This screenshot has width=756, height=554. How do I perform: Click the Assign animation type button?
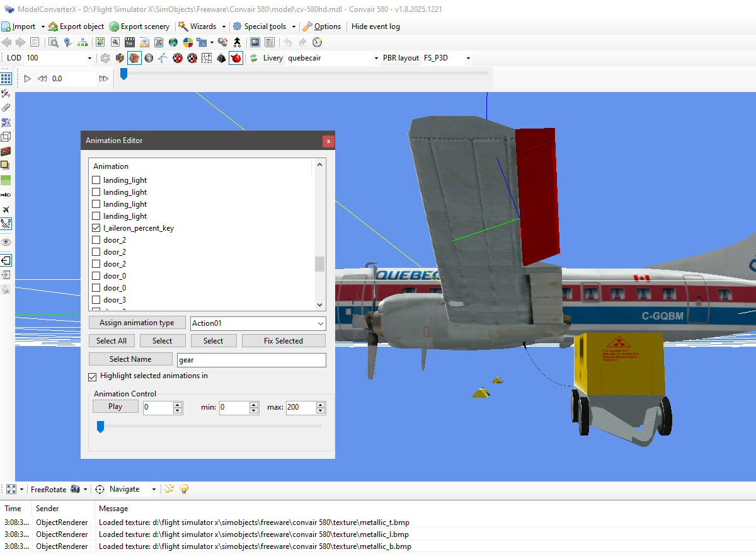click(x=137, y=323)
